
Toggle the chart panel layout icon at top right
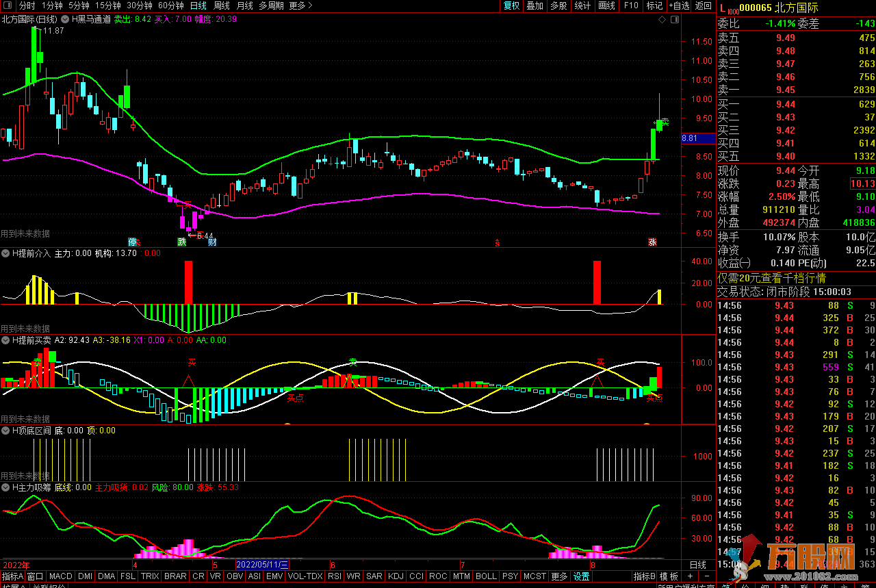(673, 20)
